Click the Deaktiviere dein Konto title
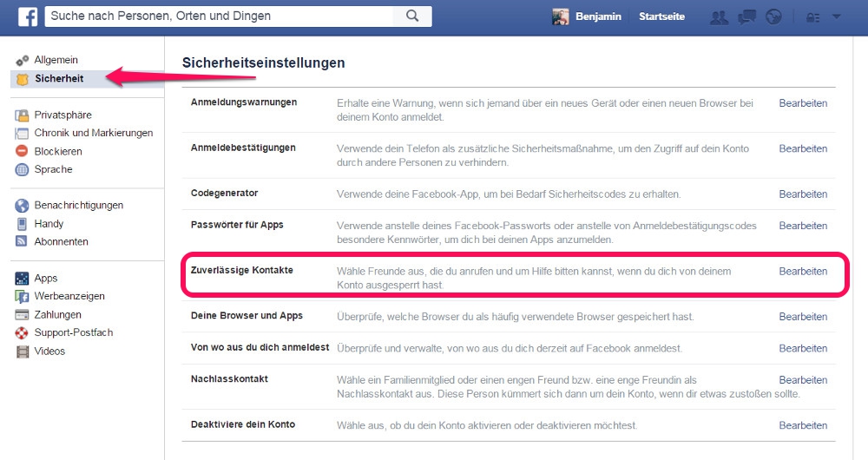 point(243,424)
